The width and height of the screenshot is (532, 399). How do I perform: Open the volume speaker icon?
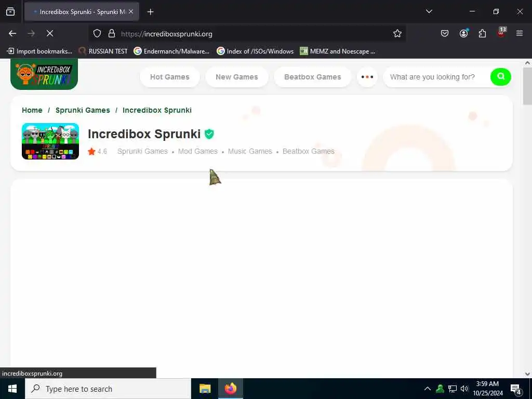[464, 389]
